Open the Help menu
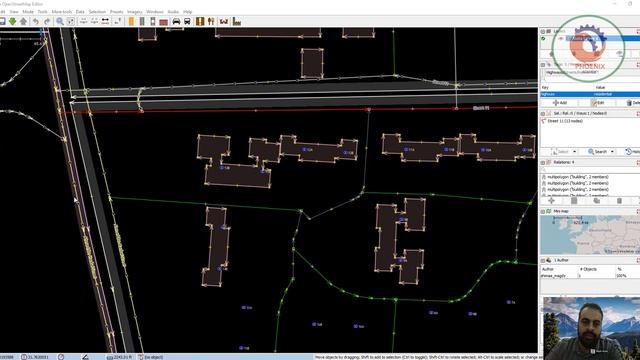The width and height of the screenshot is (640, 360). pyautogui.click(x=187, y=12)
